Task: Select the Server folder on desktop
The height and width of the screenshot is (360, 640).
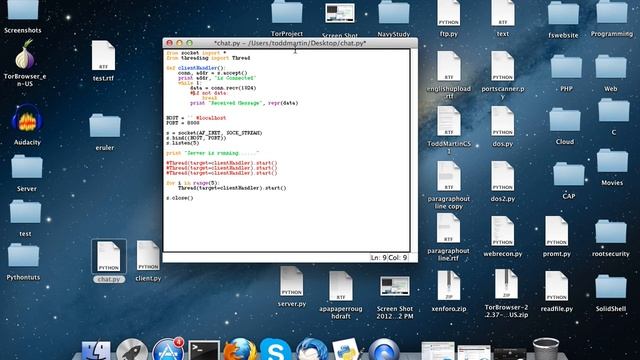Action: coord(27,167)
